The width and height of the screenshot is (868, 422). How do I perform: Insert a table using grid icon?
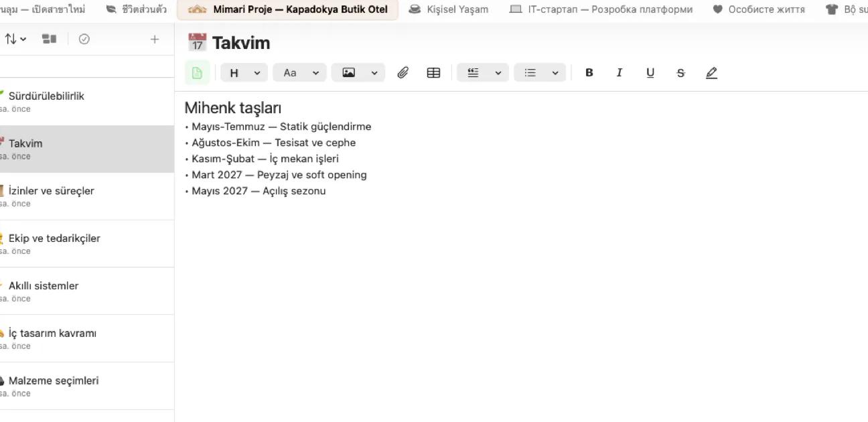pyautogui.click(x=433, y=73)
